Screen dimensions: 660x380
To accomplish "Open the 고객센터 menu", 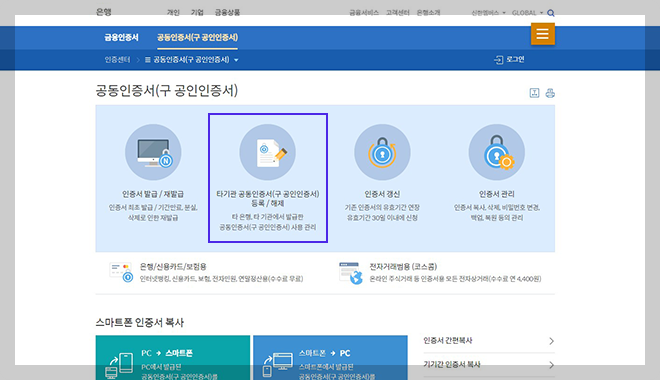I will point(398,13).
